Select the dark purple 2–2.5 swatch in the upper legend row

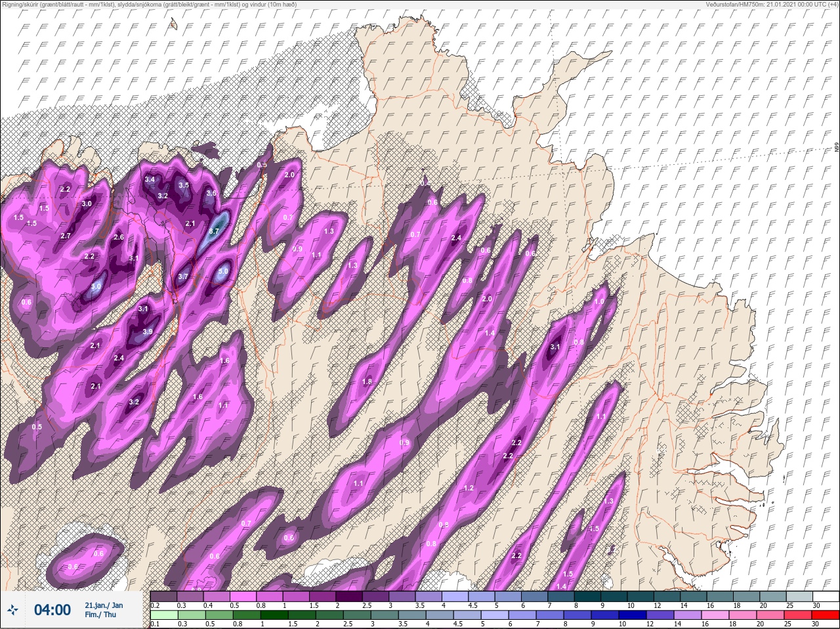(350, 596)
